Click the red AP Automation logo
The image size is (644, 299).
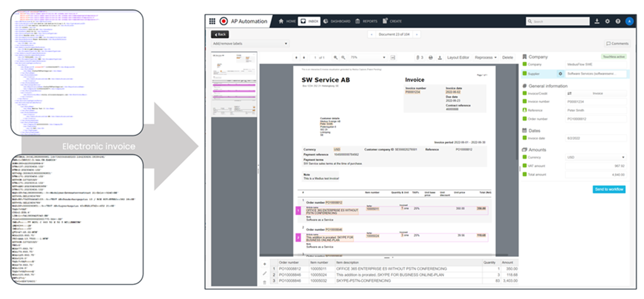[224, 21]
